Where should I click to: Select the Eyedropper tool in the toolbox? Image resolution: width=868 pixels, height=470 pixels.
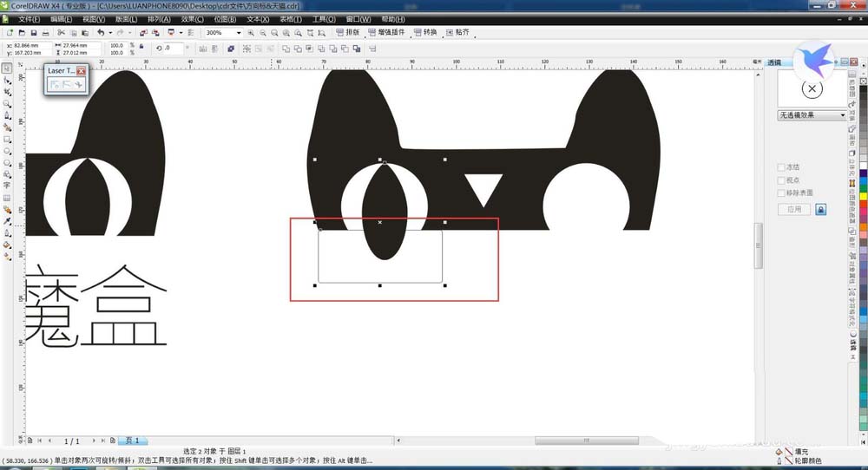tap(7, 221)
